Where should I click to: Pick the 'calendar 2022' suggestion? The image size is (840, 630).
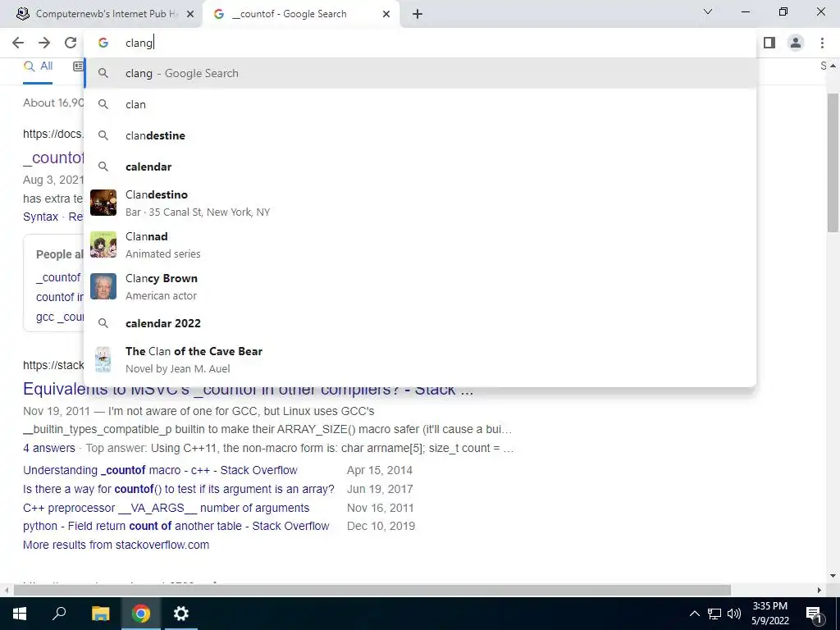pos(420,323)
